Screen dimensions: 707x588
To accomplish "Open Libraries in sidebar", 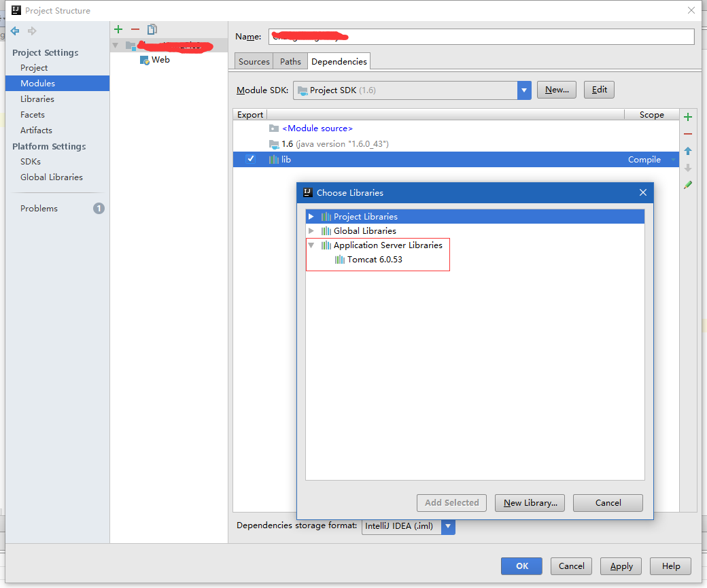I will click(37, 99).
